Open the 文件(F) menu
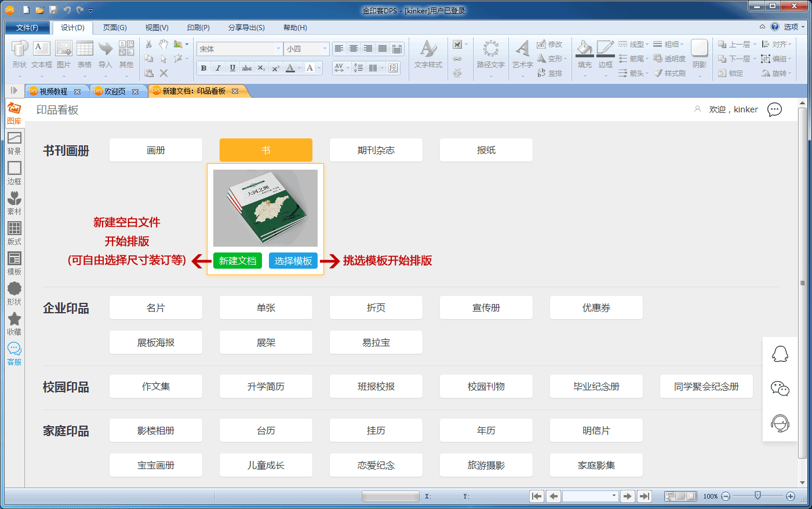Screen dimensions: 812x509 [27, 27]
